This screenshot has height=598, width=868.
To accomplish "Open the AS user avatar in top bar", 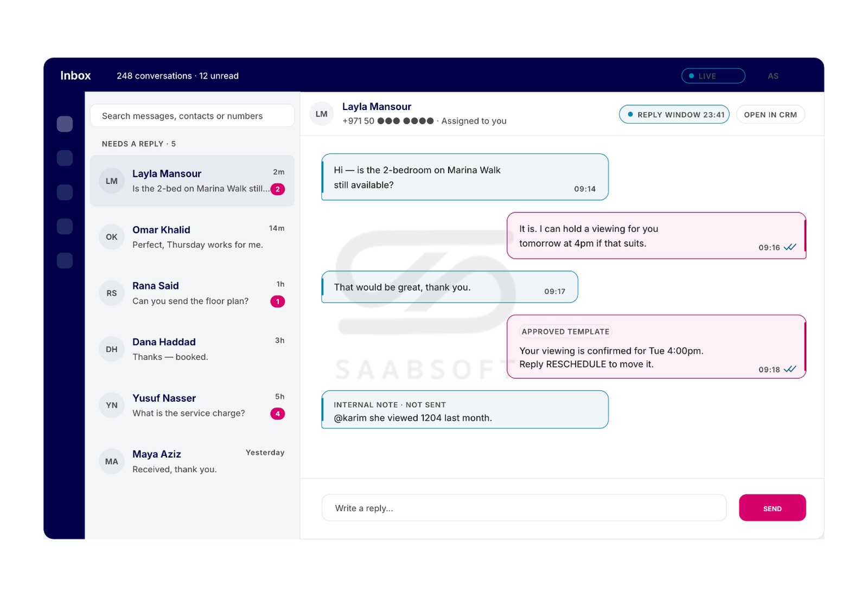I will pos(773,76).
